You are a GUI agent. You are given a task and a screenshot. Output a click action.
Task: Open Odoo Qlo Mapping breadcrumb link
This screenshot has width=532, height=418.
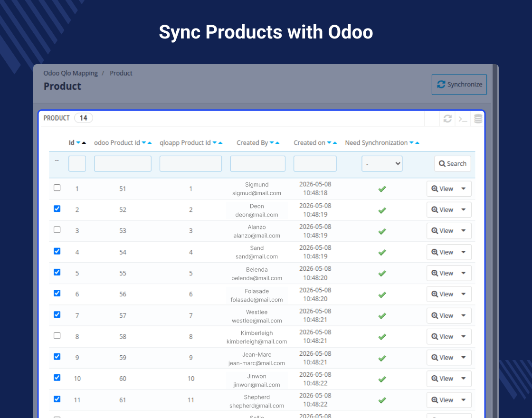[x=71, y=73]
